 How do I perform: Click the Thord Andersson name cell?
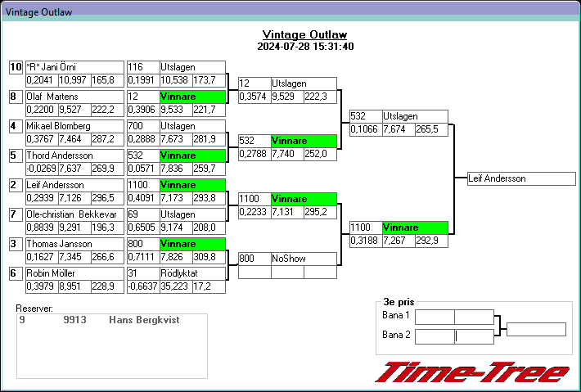tap(74, 155)
